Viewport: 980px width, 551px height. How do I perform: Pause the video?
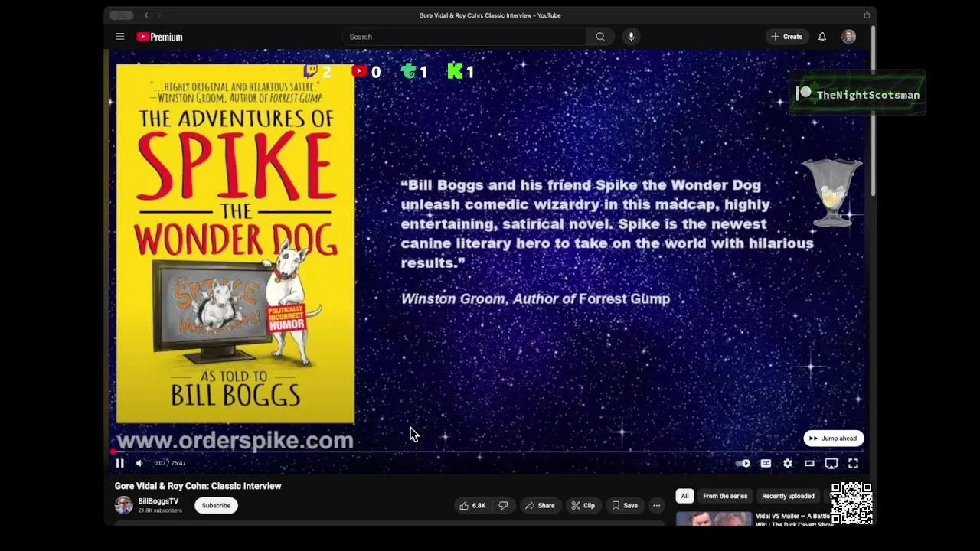click(120, 463)
